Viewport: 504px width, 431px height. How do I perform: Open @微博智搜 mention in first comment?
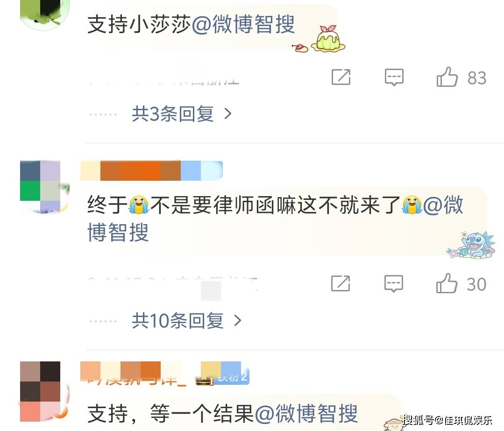tap(243, 24)
